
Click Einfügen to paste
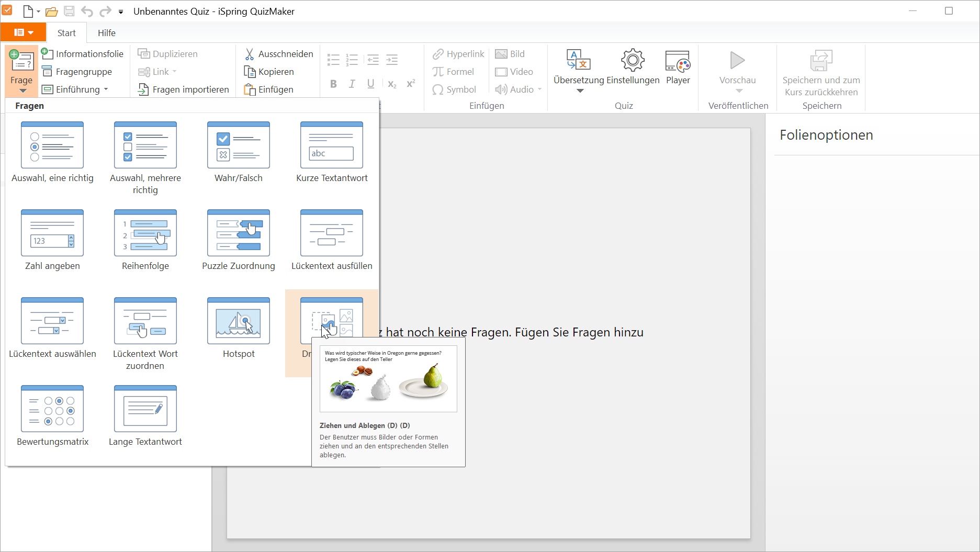coord(269,89)
